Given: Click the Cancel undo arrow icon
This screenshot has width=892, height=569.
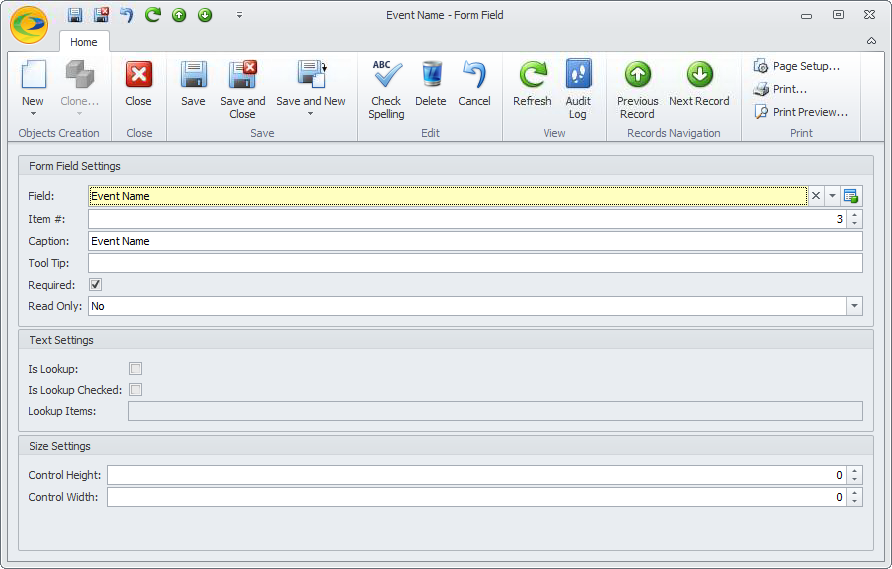Looking at the screenshot, I should tap(474, 75).
